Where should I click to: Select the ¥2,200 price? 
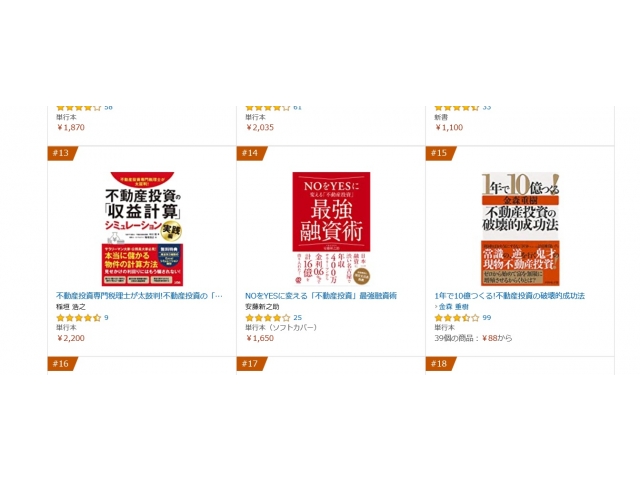tap(71, 338)
